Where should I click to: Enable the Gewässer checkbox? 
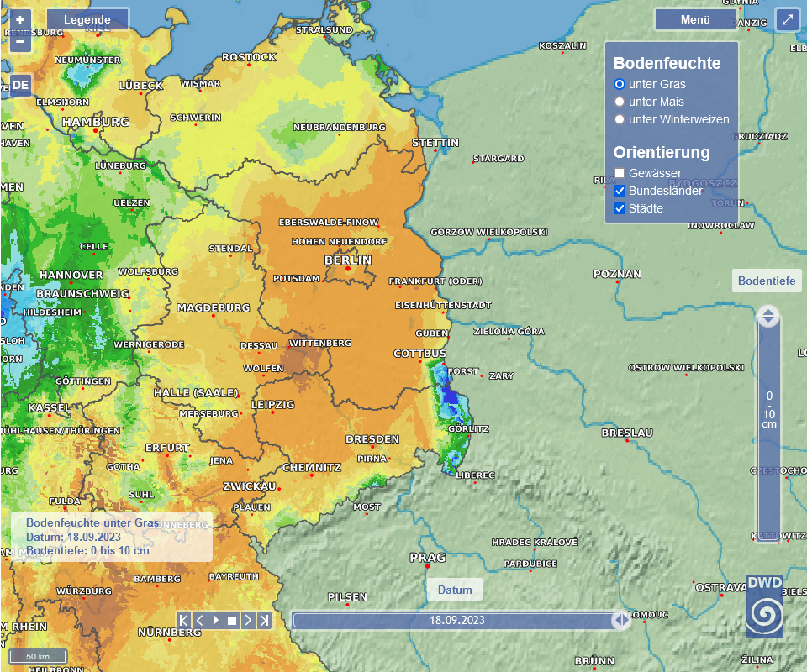(x=620, y=173)
